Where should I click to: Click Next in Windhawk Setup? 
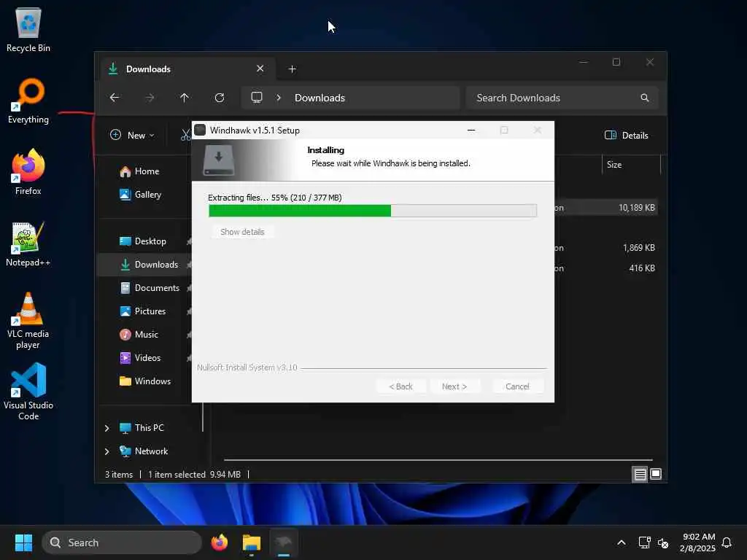454,386
